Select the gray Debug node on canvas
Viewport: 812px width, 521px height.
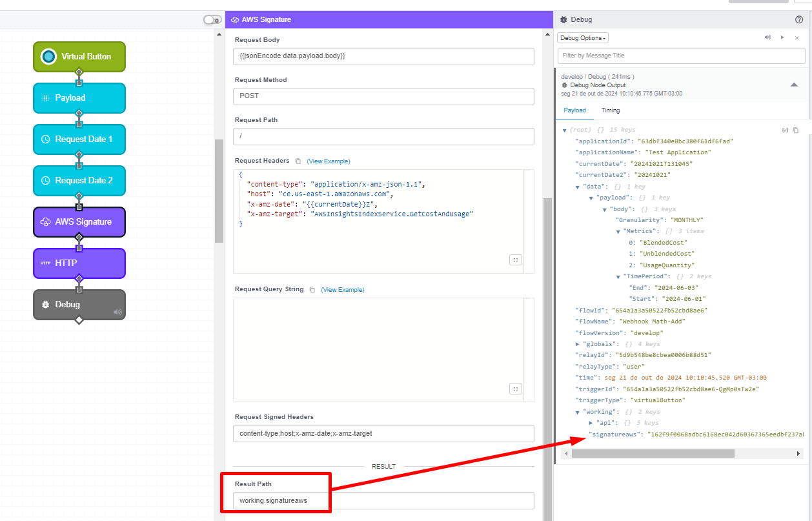pos(79,305)
